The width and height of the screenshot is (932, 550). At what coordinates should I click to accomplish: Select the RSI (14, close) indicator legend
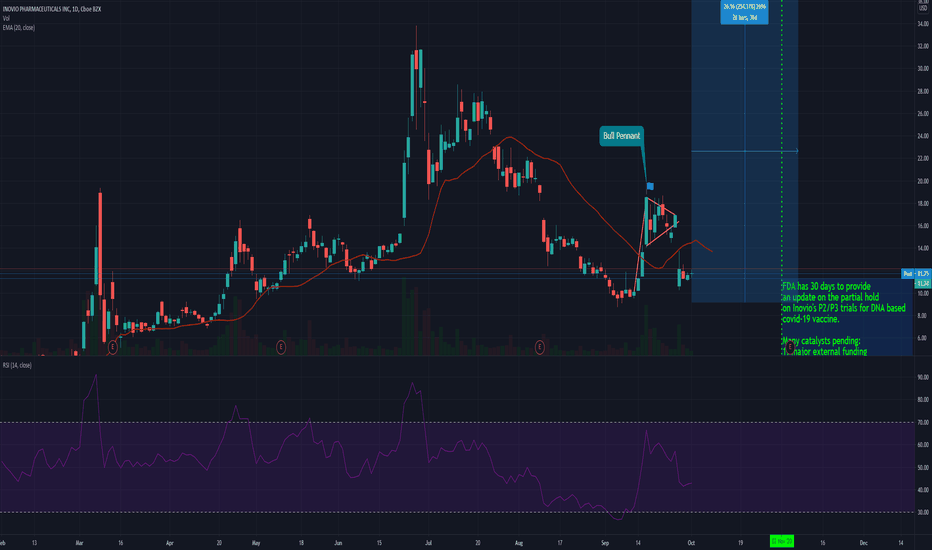17,365
